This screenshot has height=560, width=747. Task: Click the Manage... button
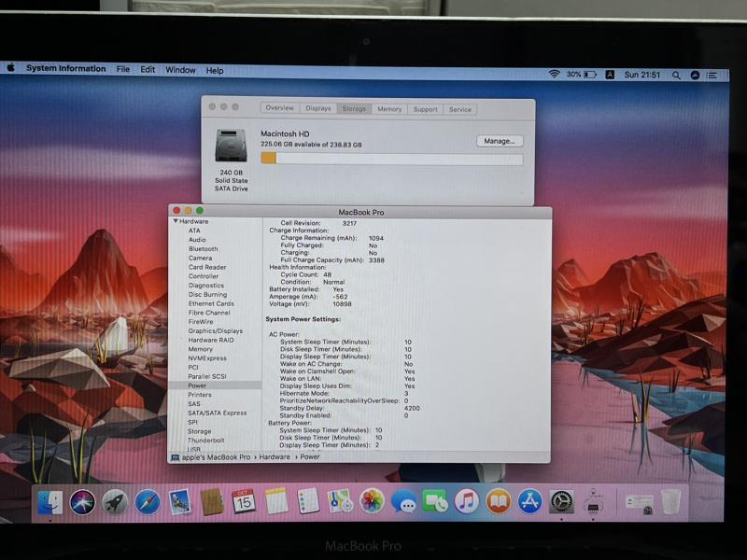pyautogui.click(x=500, y=141)
